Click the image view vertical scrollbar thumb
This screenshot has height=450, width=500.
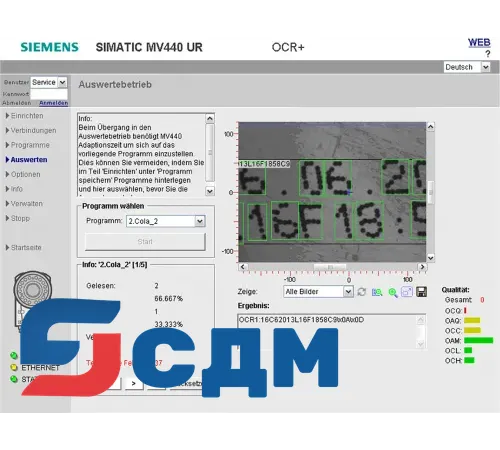pyautogui.click(x=430, y=192)
